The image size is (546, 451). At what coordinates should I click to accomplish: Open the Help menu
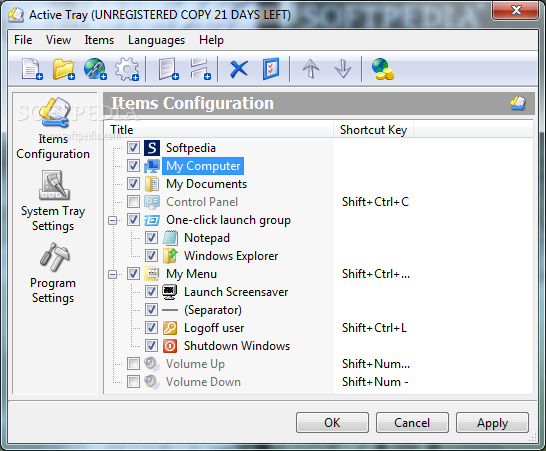coord(211,40)
